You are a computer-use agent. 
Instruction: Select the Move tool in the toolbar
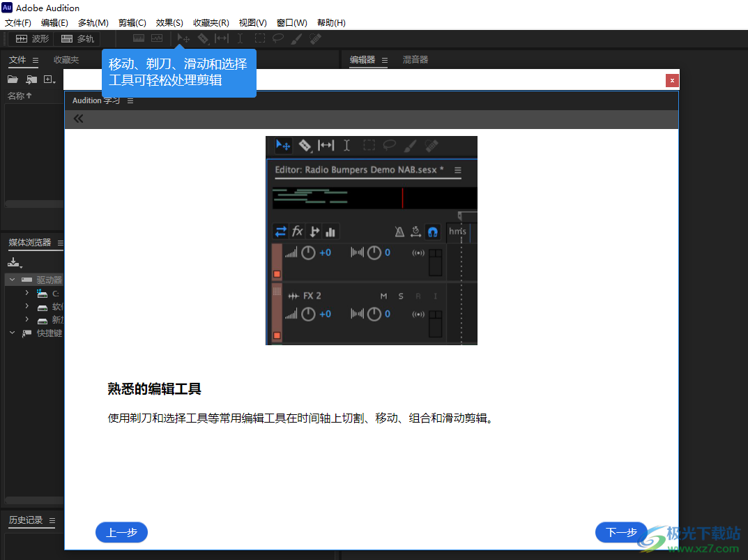183,38
